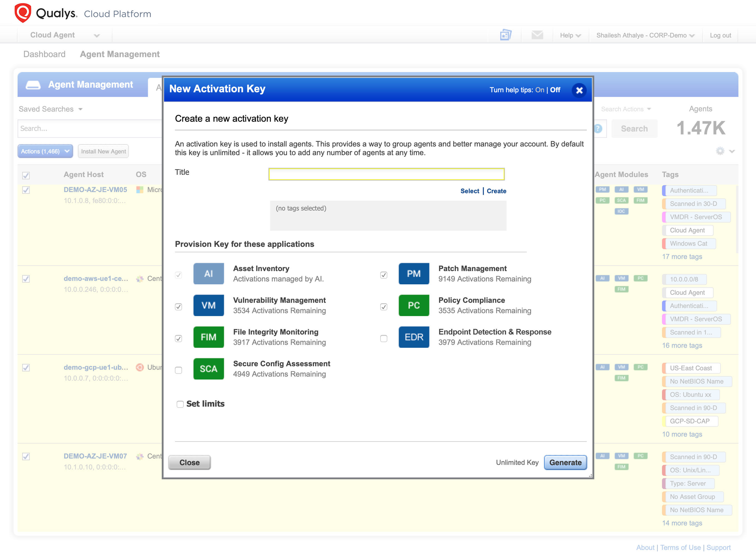The width and height of the screenshot is (756, 559).
Task: Click the Vulnerability Management VM icon
Action: coord(208,305)
